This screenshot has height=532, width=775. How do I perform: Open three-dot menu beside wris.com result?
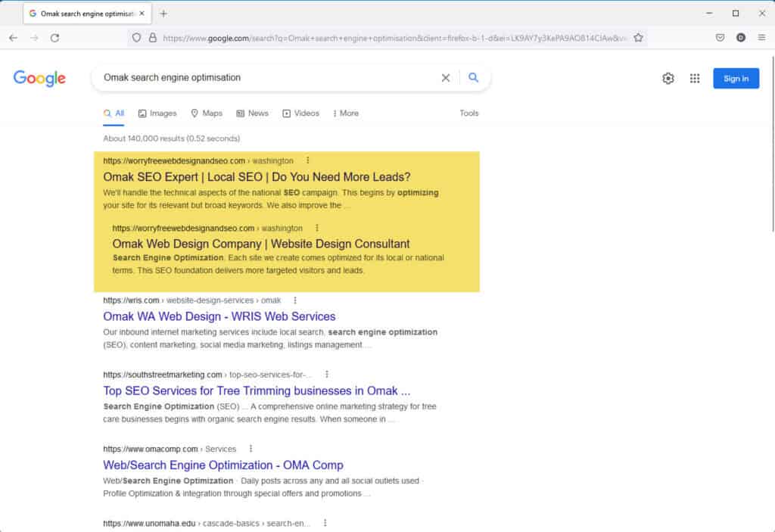point(295,300)
